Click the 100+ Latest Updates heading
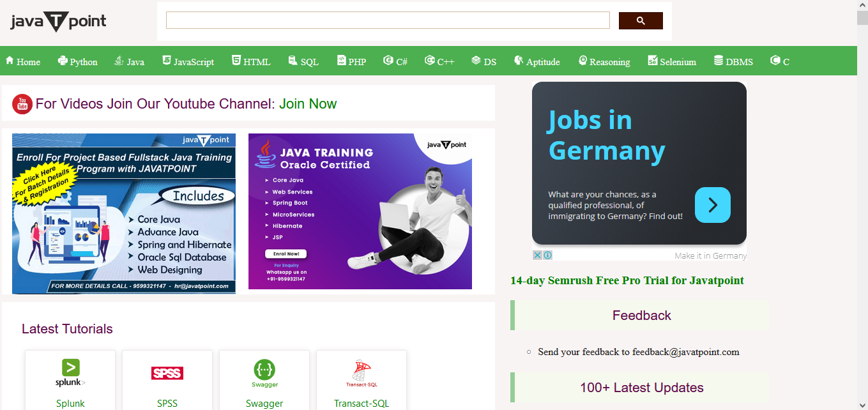 click(x=641, y=388)
